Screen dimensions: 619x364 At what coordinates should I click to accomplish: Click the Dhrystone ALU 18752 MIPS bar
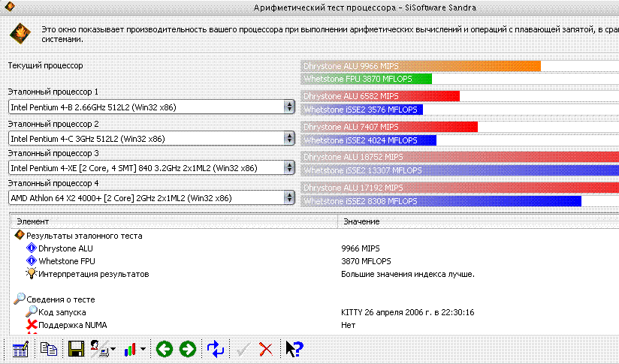tap(460, 157)
